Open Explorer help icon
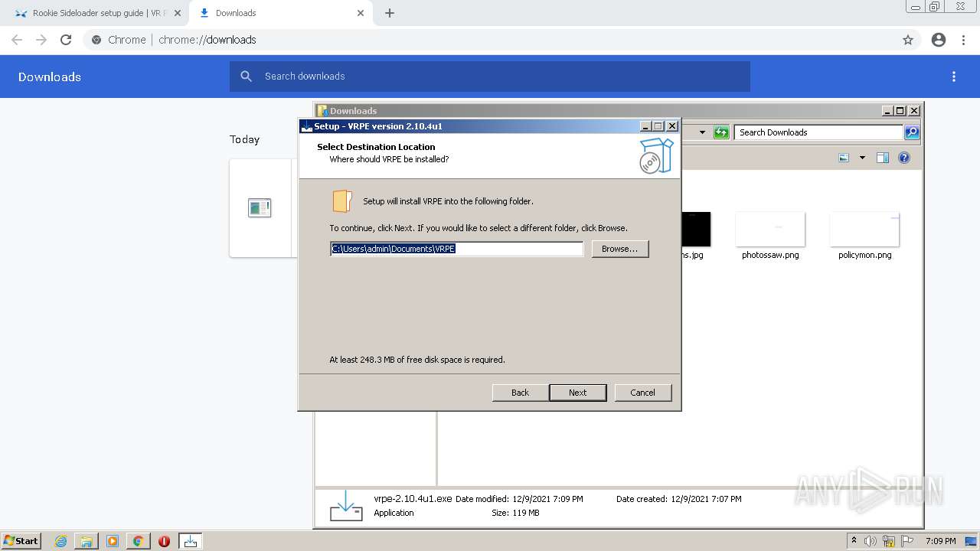Viewport: 980px width, 551px height. [x=904, y=158]
